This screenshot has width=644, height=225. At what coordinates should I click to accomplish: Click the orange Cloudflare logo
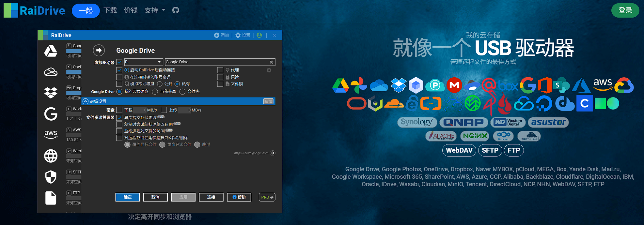(394, 104)
